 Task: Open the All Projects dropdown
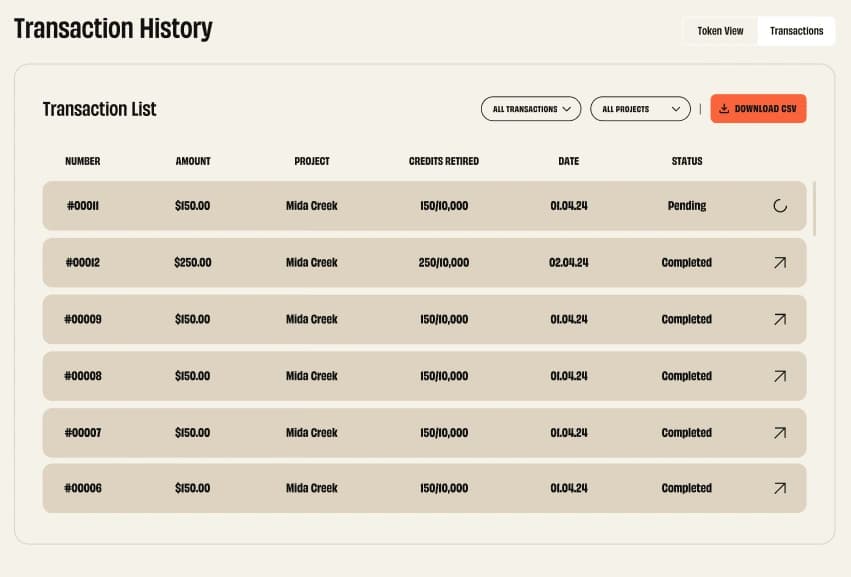pos(640,109)
